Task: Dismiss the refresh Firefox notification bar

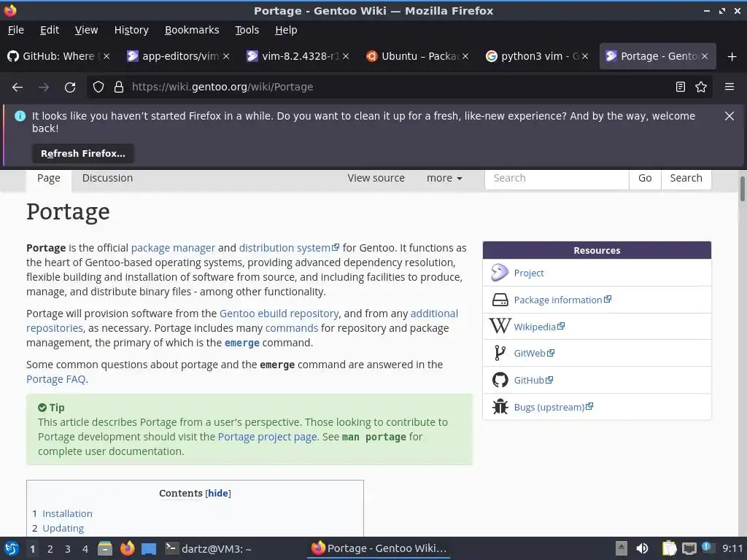Action: (x=729, y=116)
